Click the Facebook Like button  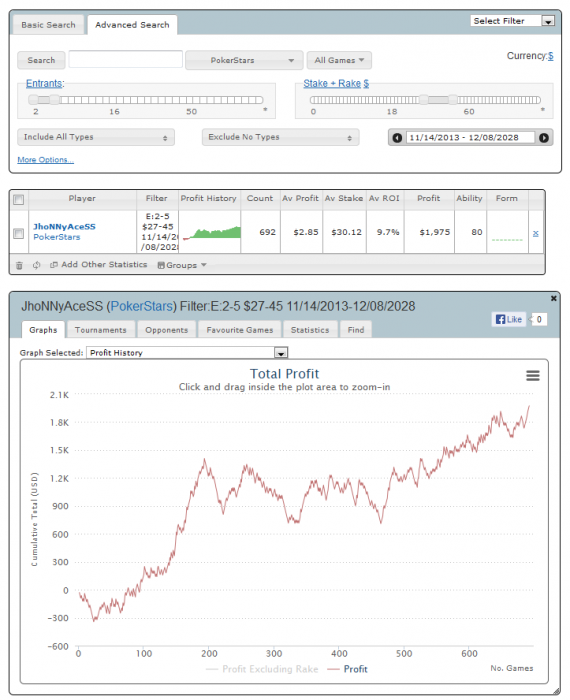pos(509,319)
